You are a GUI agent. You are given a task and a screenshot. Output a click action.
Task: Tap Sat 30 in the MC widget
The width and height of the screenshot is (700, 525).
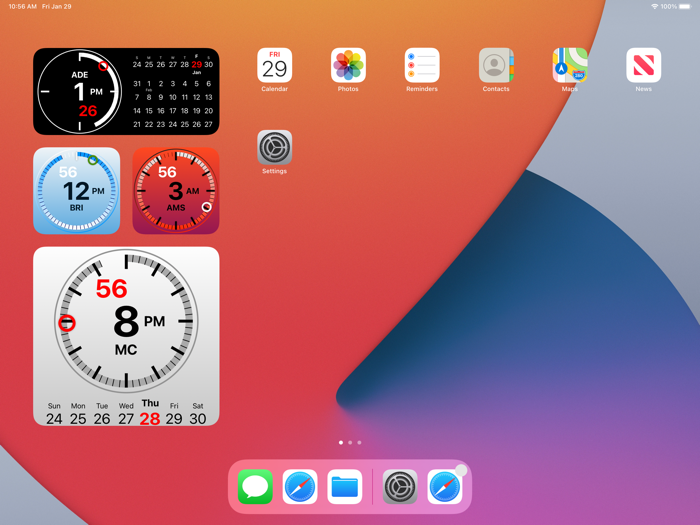(x=198, y=414)
